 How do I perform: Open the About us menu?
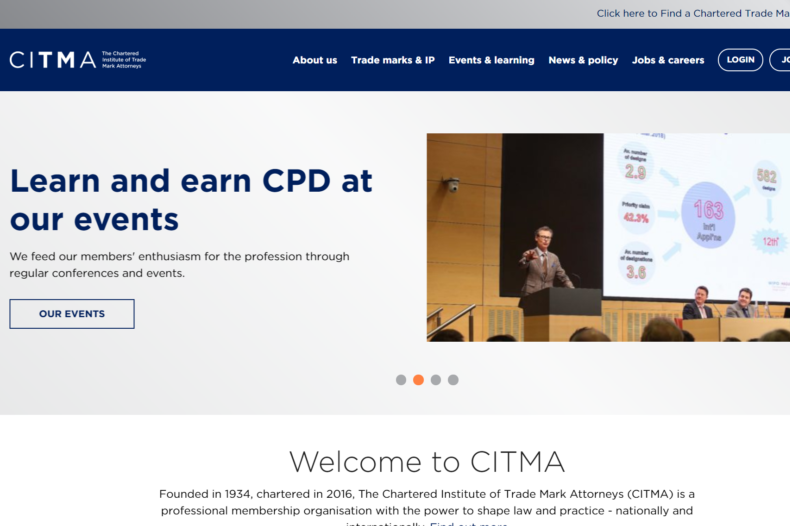(x=315, y=60)
